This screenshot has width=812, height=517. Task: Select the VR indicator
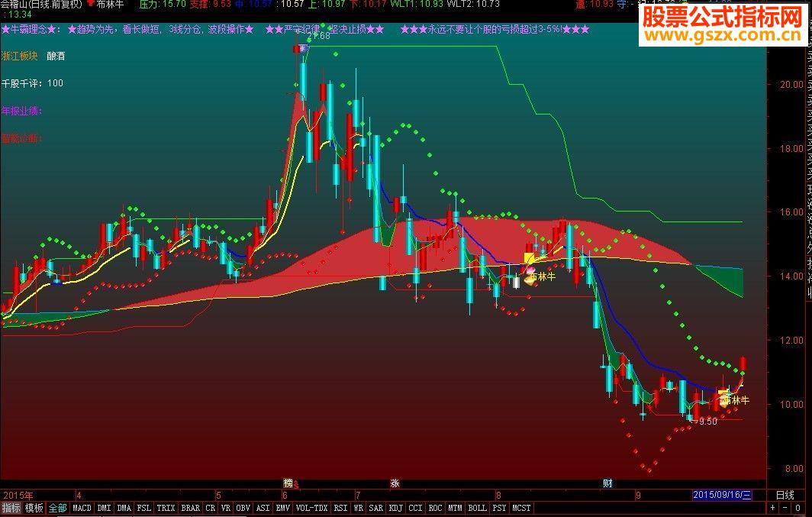coord(226,508)
